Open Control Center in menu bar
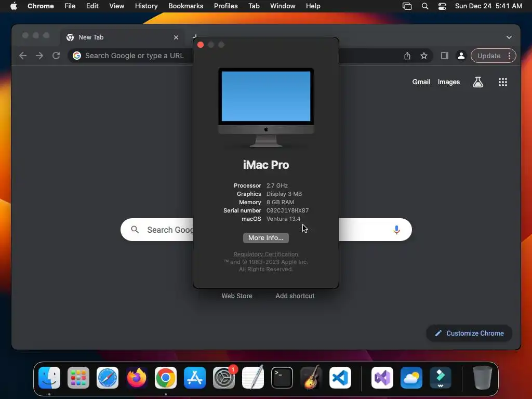The width and height of the screenshot is (532, 399). coord(442,6)
